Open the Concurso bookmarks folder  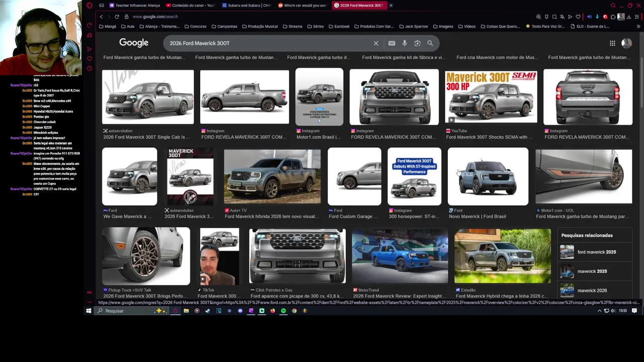[195, 26]
